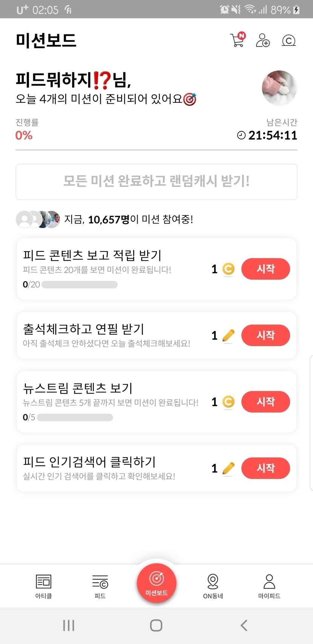Viewport: 313px width, 644px height.
Task: Open the user profile picture
Action: (279, 88)
